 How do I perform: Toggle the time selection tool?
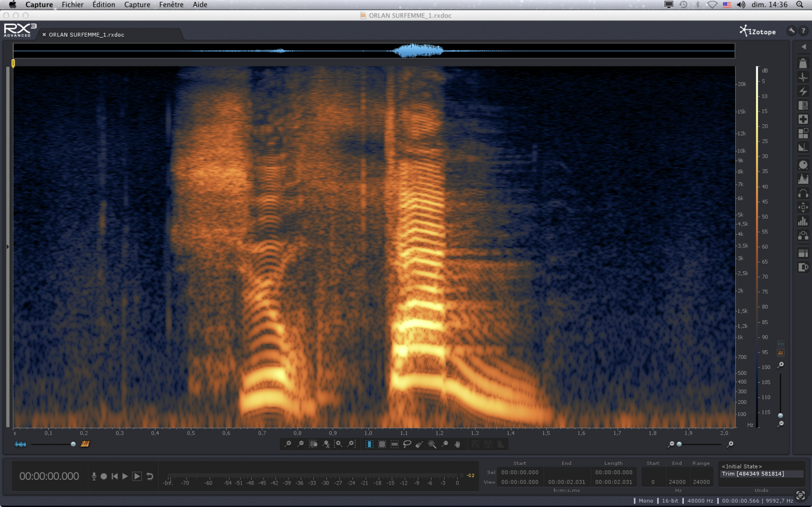pyautogui.click(x=369, y=444)
